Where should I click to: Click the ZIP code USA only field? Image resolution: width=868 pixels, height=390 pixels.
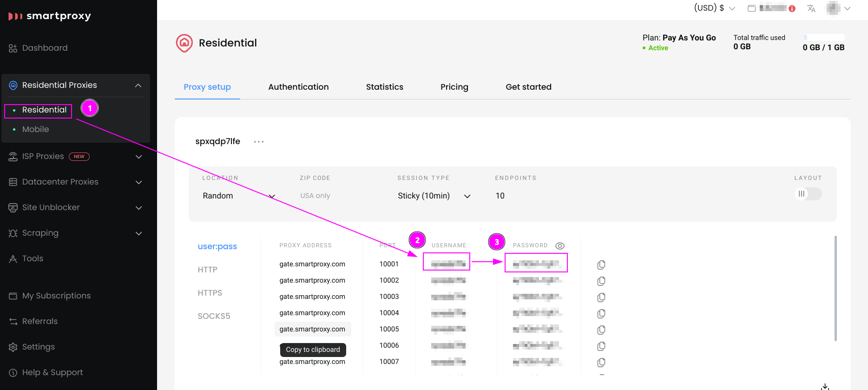click(315, 196)
